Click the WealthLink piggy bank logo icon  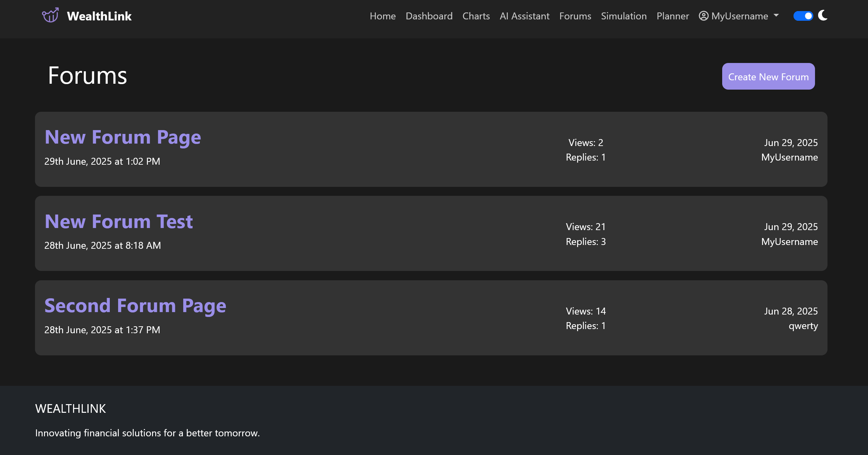point(51,16)
